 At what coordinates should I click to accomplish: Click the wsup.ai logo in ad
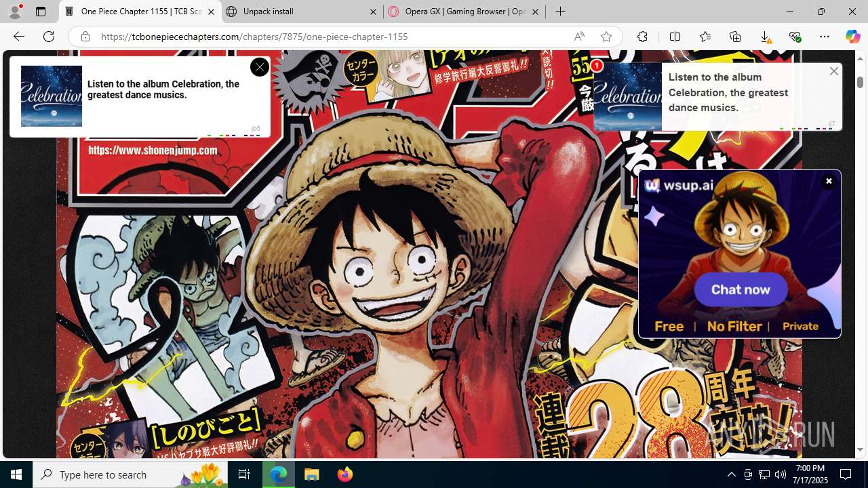[x=679, y=185]
